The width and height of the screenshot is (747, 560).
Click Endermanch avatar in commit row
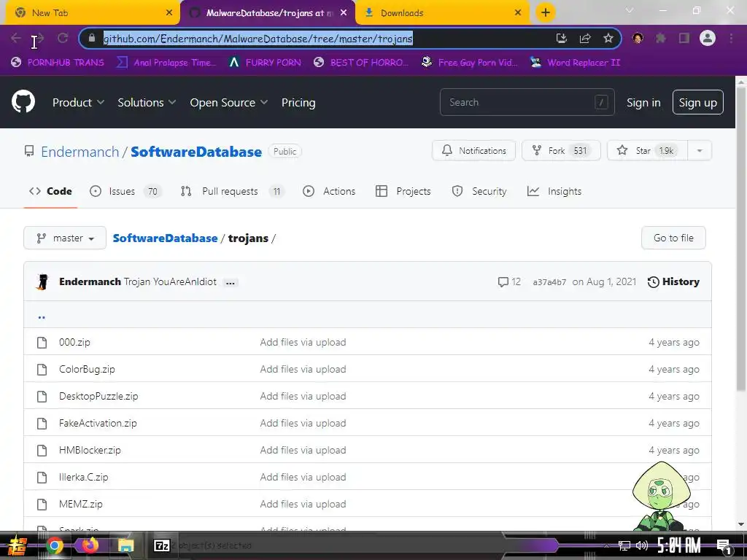tap(42, 281)
